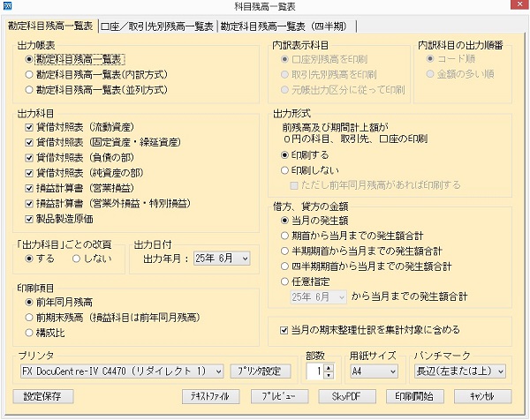Choose 勘定科目残高一覧表(内訳方式) radio option
Screen dimensions: 530x420
click(x=29, y=75)
